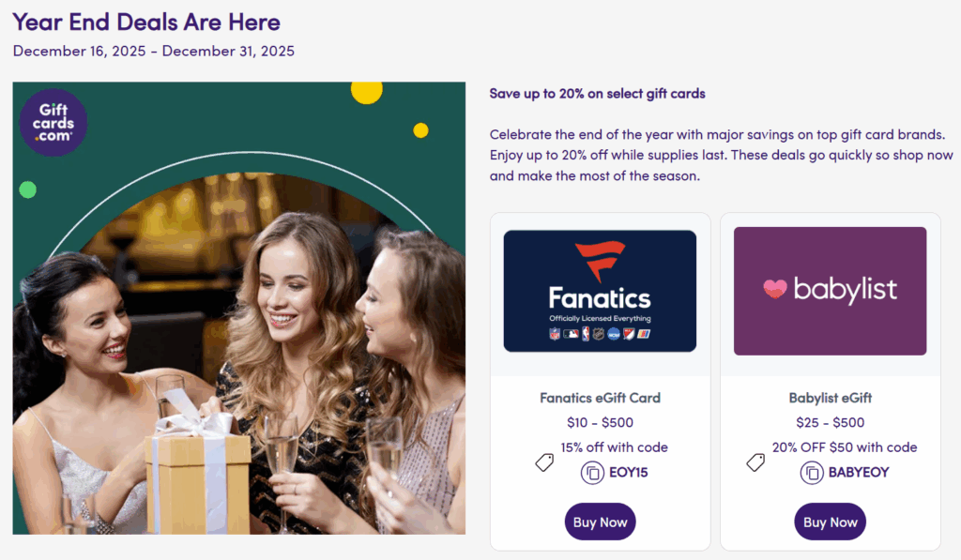Click the tag icon in the Babylist offer
The height and width of the screenshot is (560, 961).
pyautogui.click(x=755, y=462)
